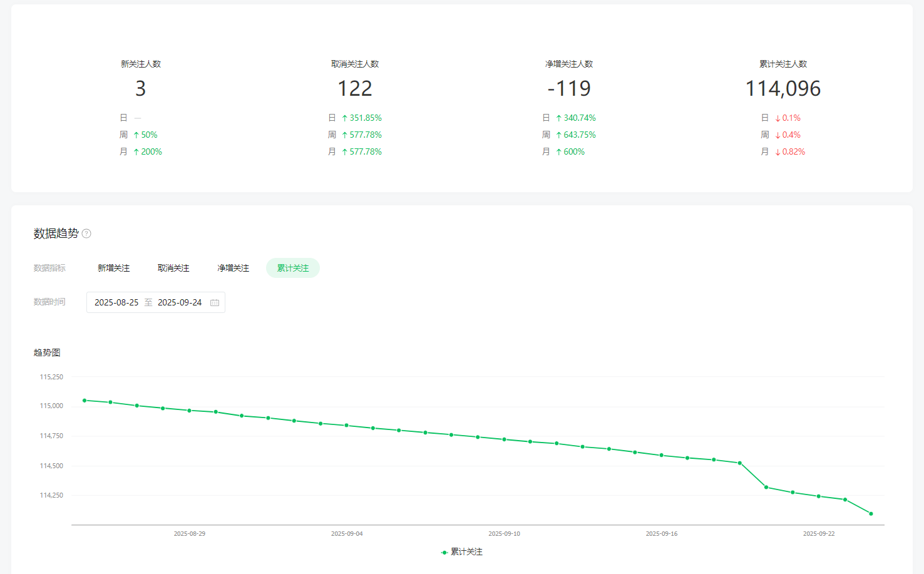Select the chart data point above 2025-09-10

(x=505, y=439)
